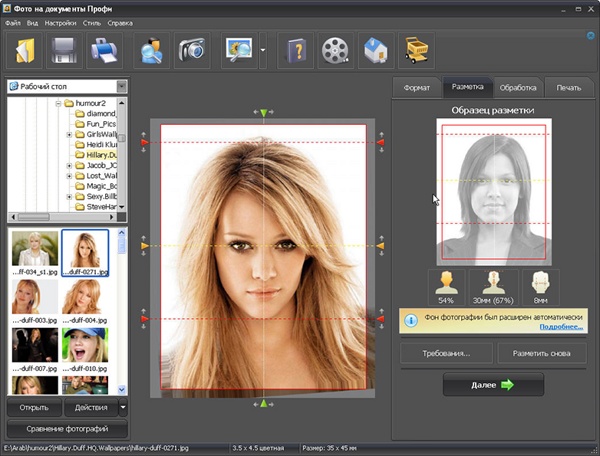
Task: Expand the GirlsWall folder tree node
Action: click(69, 133)
